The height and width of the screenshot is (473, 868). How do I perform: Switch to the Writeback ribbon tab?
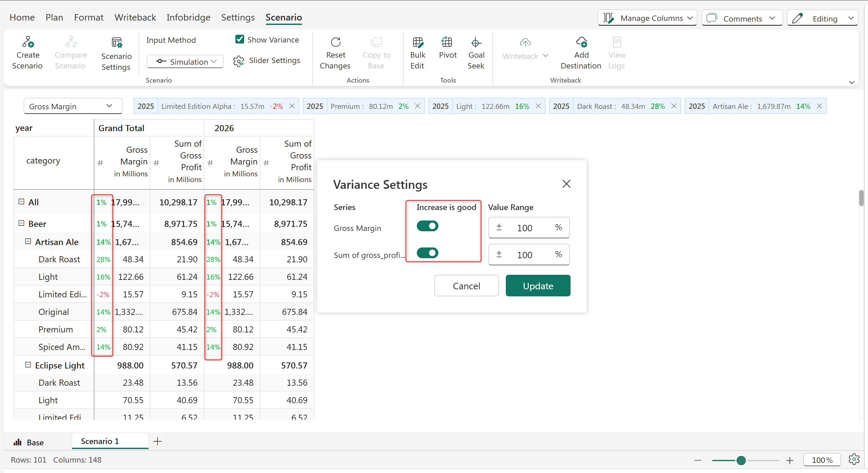click(x=135, y=17)
